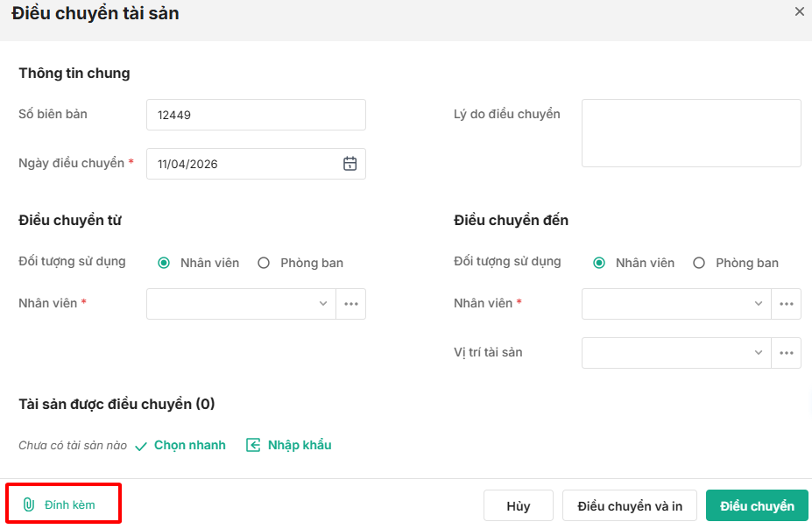812x529 pixels.
Task: Open ellipsis lookup for source Nhân viên
Action: [351, 304]
